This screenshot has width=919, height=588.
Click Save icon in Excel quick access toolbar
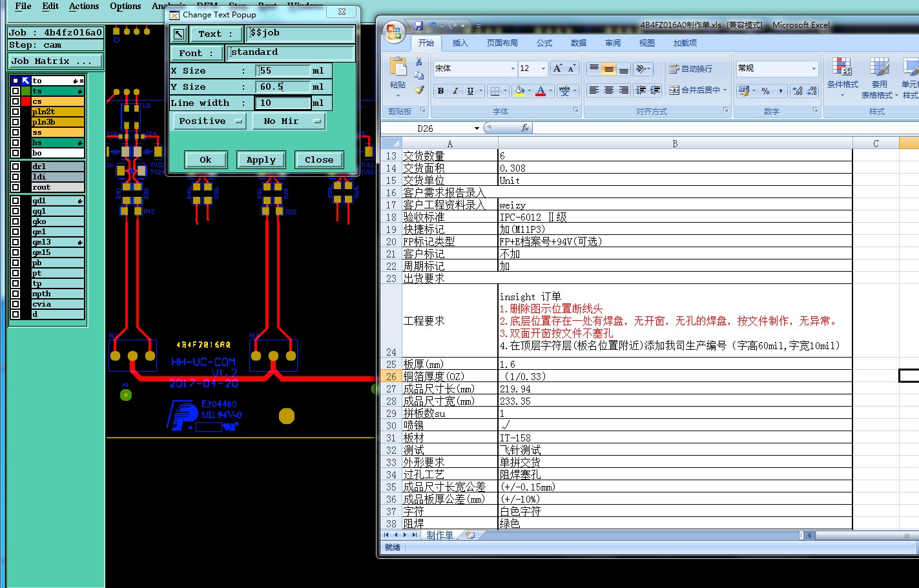click(418, 26)
